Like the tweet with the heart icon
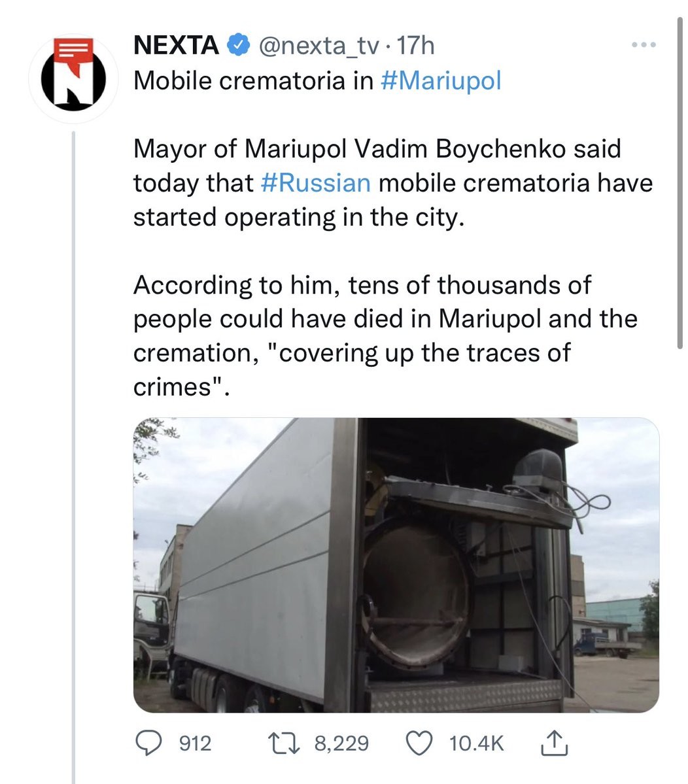 point(420,743)
